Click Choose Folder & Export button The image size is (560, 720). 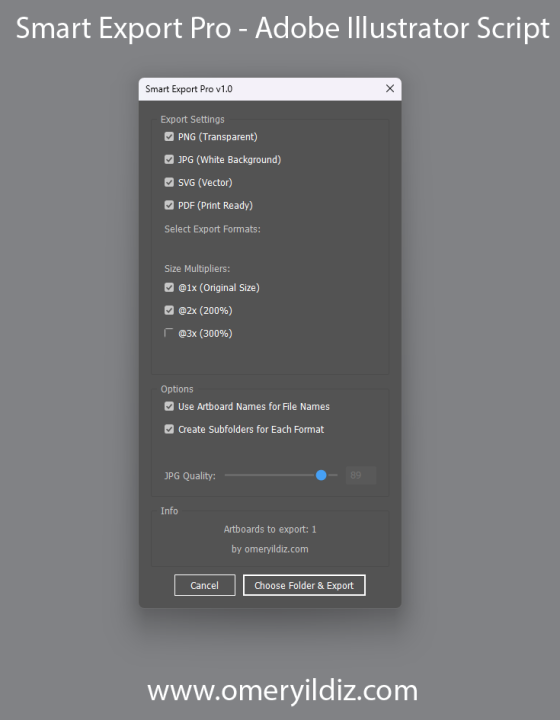[x=304, y=585]
